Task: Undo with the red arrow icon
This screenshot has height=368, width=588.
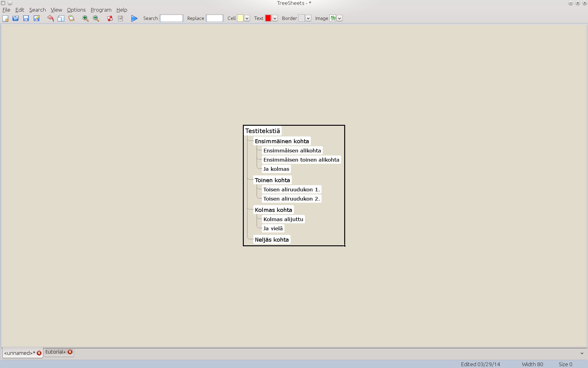Action: click(x=51, y=18)
